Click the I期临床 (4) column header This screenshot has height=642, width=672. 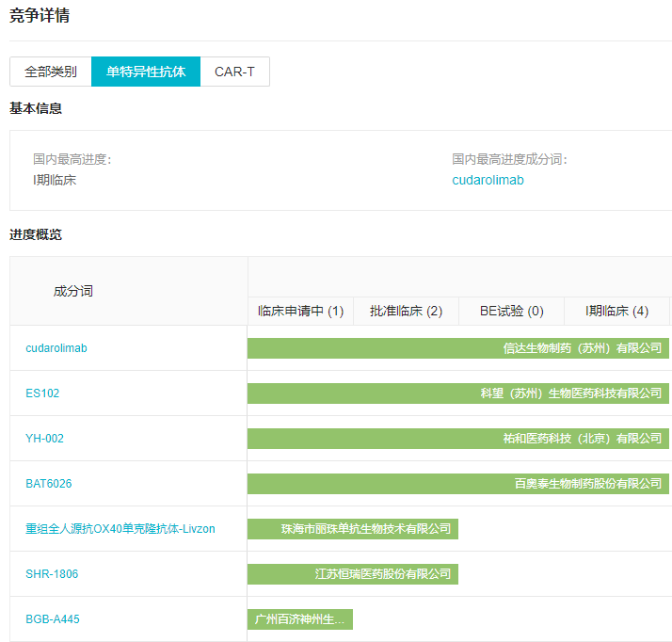616,312
